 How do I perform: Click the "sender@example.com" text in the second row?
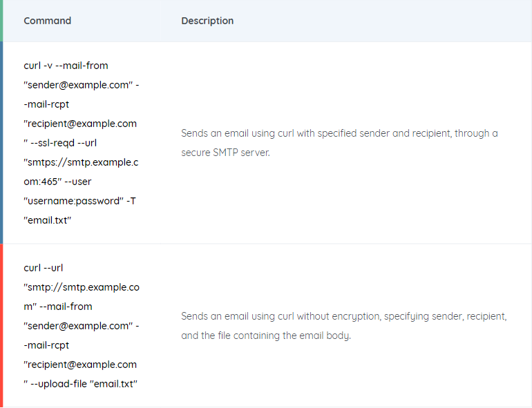click(x=78, y=326)
